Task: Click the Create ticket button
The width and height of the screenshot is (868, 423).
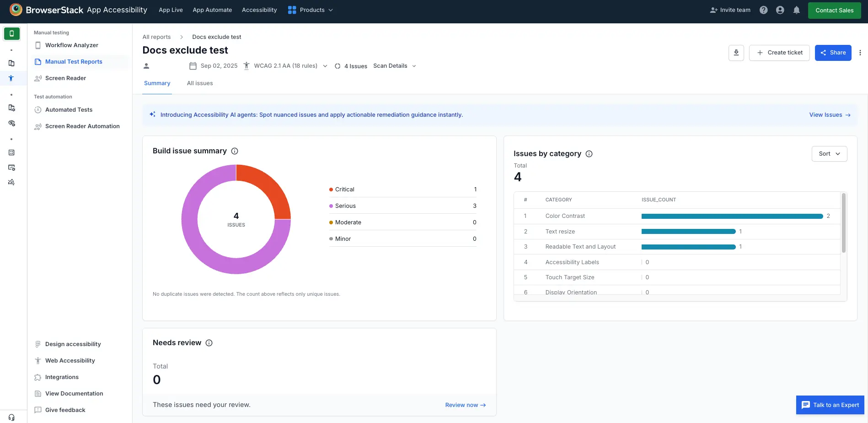Action: [x=779, y=53]
